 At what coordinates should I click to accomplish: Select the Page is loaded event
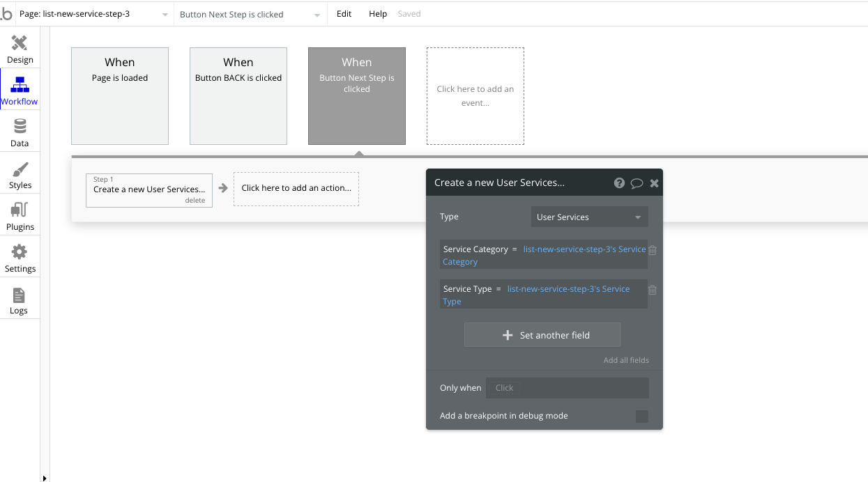point(120,96)
